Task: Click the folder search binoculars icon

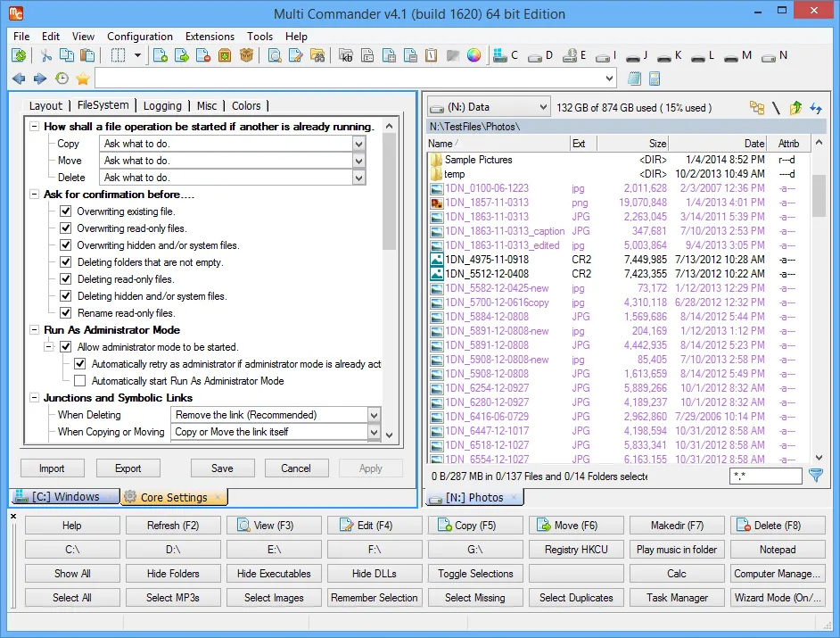Action: pyautogui.click(x=317, y=55)
